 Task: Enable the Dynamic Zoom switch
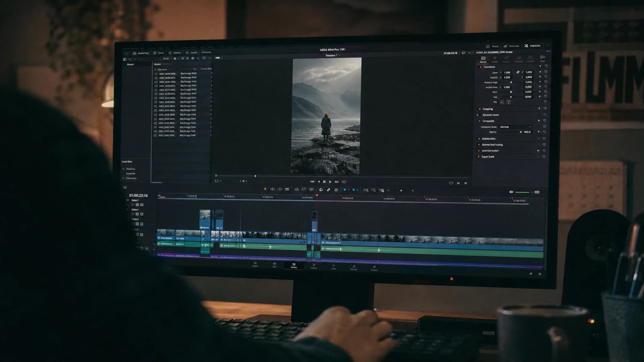point(478,115)
